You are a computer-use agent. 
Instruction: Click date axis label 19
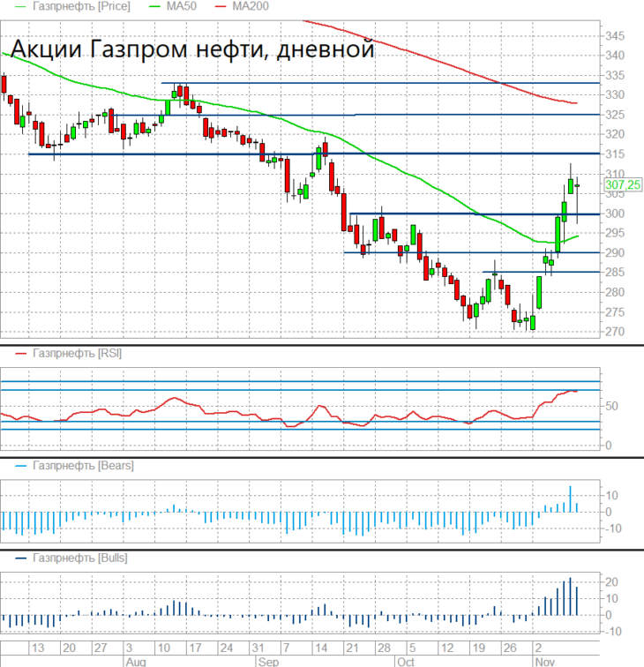(478, 648)
